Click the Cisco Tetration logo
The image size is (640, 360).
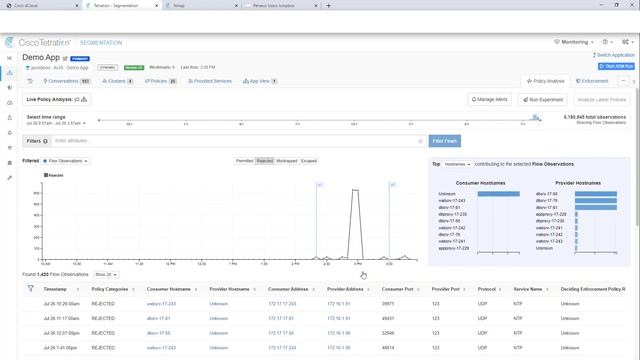[38, 42]
